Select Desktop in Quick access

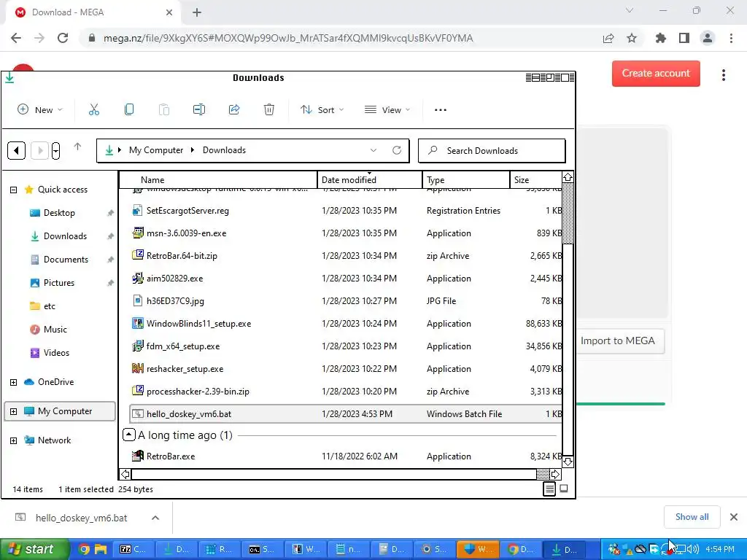(59, 213)
